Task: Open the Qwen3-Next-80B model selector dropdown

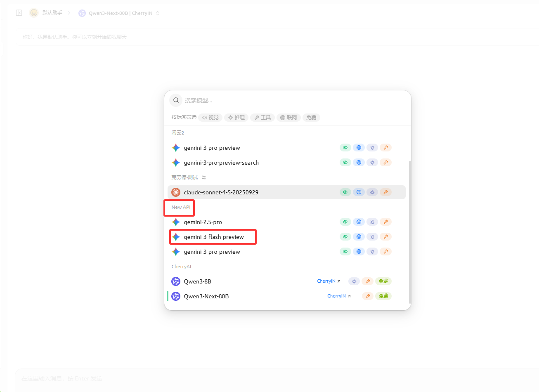Action: click(x=119, y=13)
